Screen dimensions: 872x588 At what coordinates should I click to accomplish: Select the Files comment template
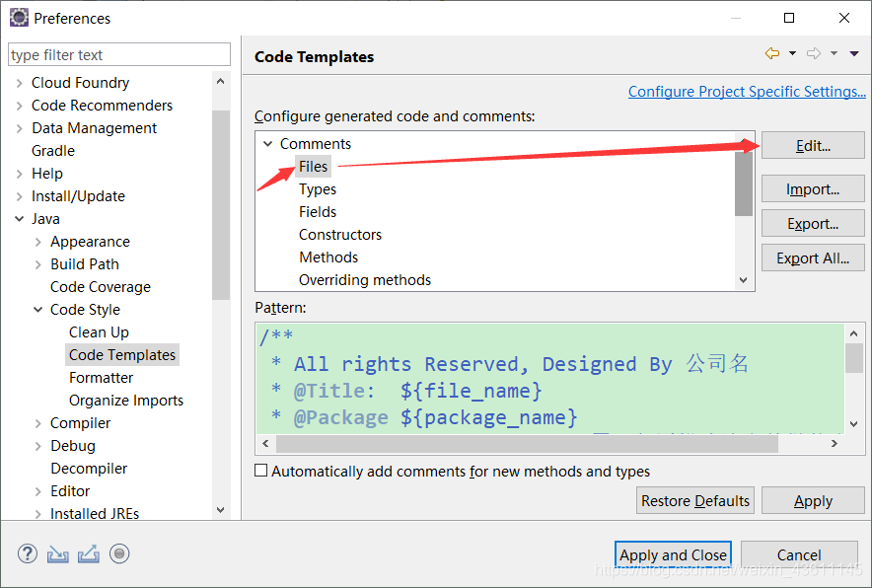click(313, 167)
